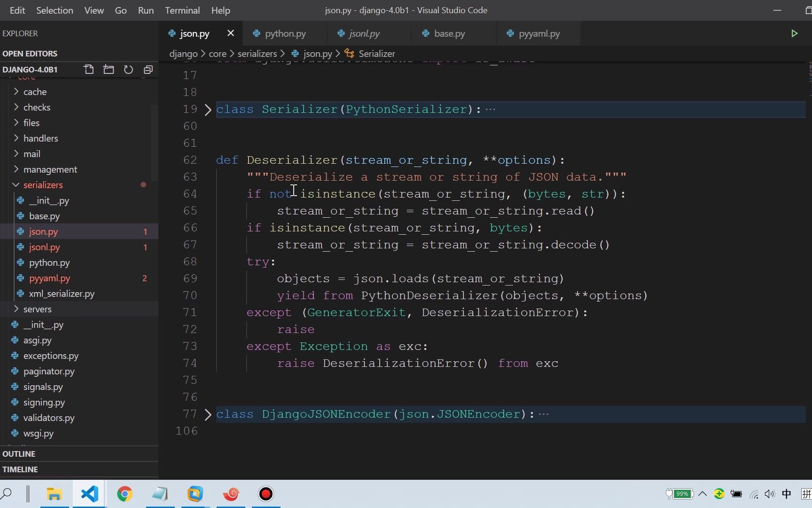Open Chrome from the taskbar
The width and height of the screenshot is (812, 508).
pyautogui.click(x=125, y=494)
